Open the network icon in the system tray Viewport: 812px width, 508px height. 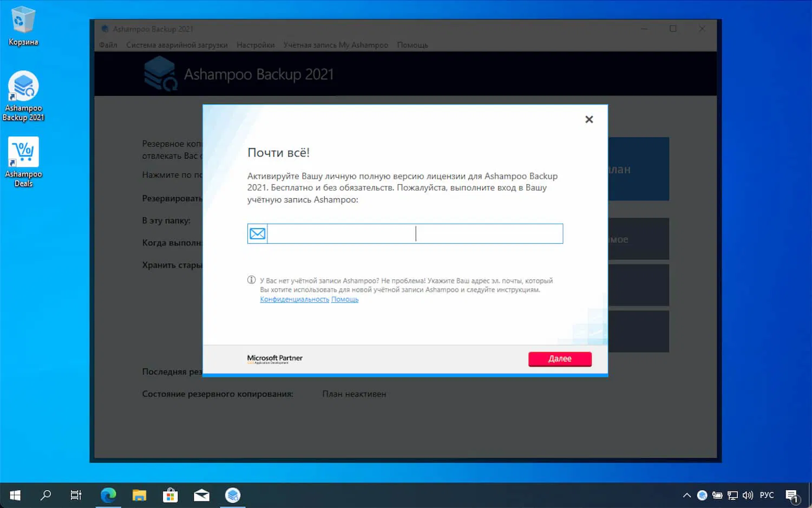coord(732,495)
